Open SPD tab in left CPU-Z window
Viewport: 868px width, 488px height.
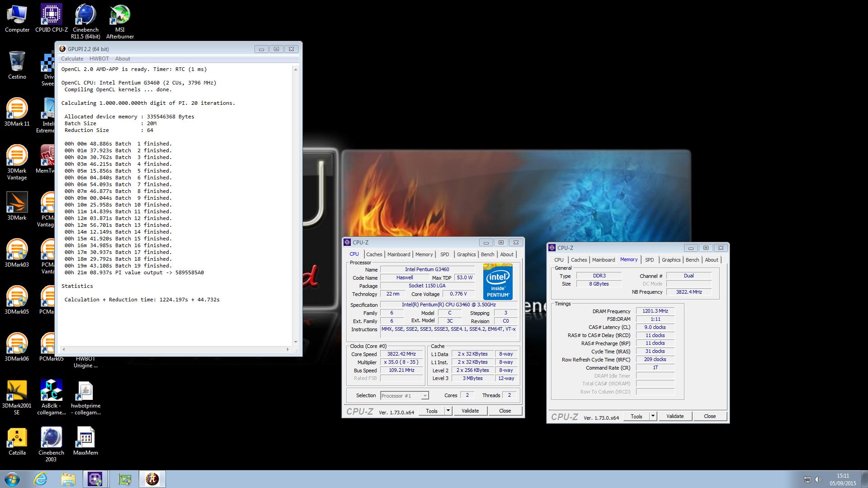[x=445, y=254]
